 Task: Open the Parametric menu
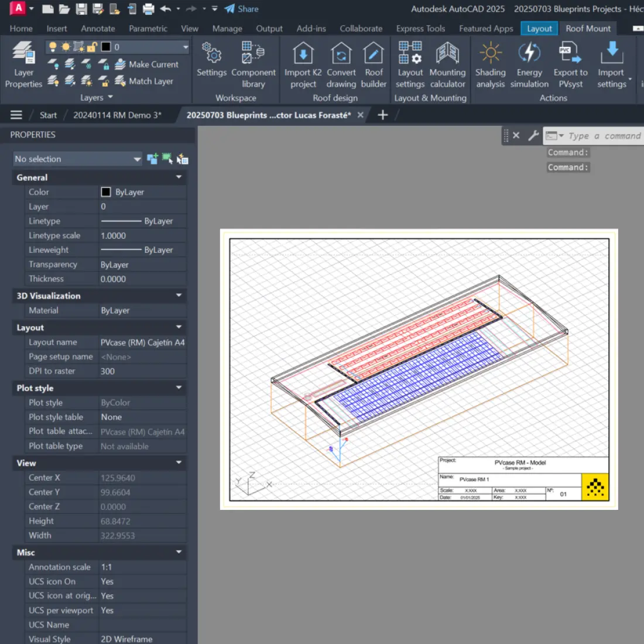point(148,28)
